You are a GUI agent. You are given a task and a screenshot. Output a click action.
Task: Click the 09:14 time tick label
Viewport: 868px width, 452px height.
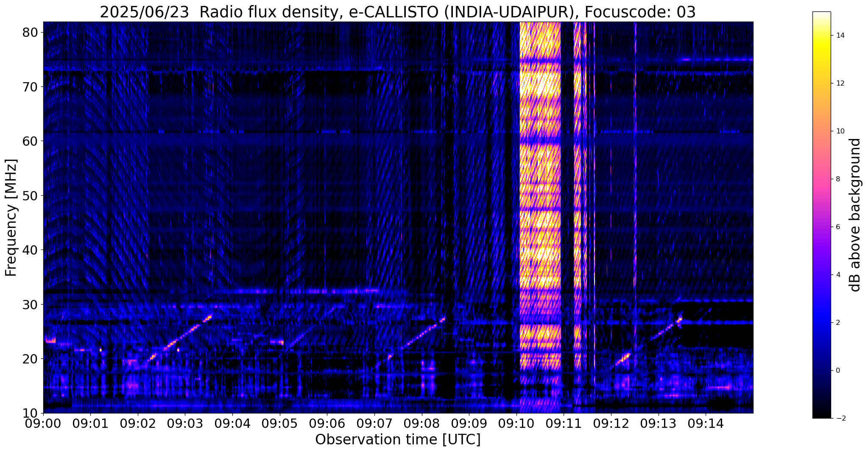pos(706,423)
